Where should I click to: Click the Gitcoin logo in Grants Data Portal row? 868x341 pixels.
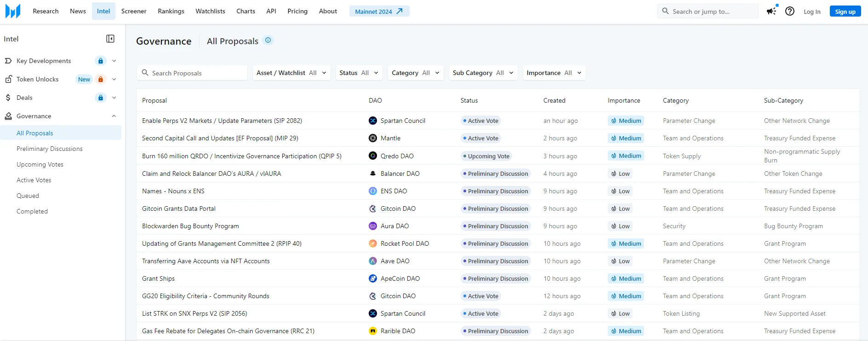pos(373,208)
